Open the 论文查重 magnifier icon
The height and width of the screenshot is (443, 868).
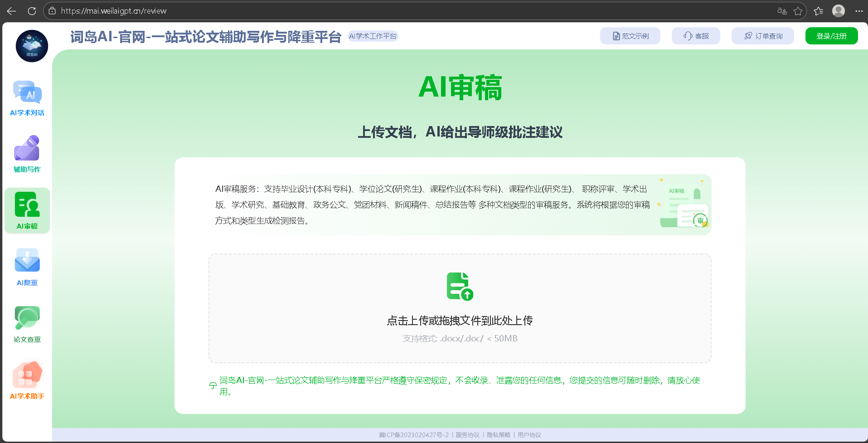pos(27,317)
